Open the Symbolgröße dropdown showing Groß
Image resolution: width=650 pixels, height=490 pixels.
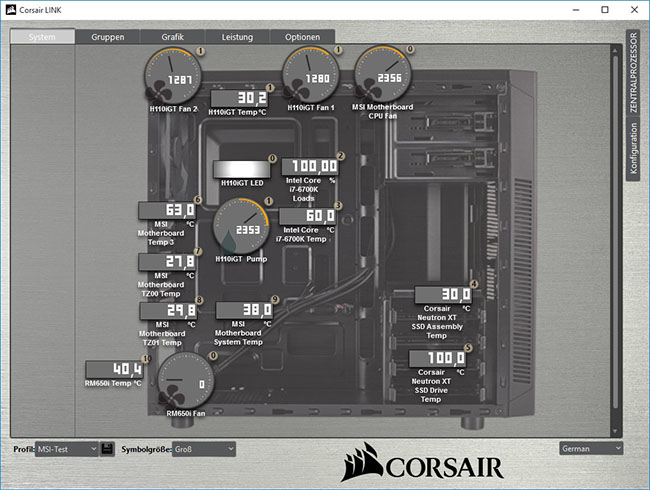click(x=204, y=449)
